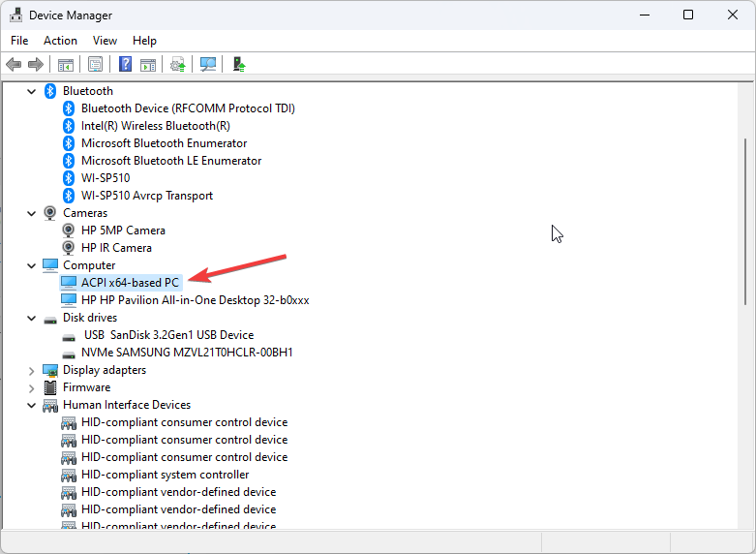Screen dimensions: 756x554
Task: Click the Human Interface Devices icon
Action: (50, 405)
